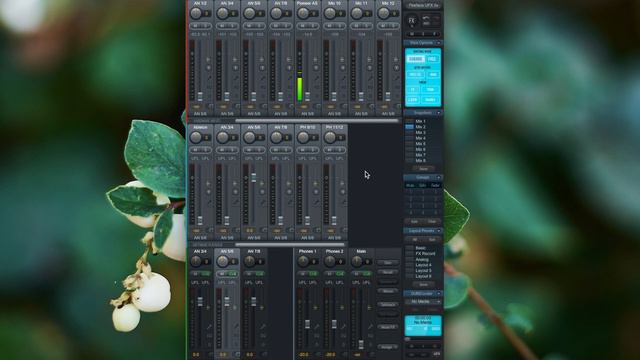Mute the playback PH 9/10 channel
Viewport: 640px width, 360px height.
click(302, 150)
